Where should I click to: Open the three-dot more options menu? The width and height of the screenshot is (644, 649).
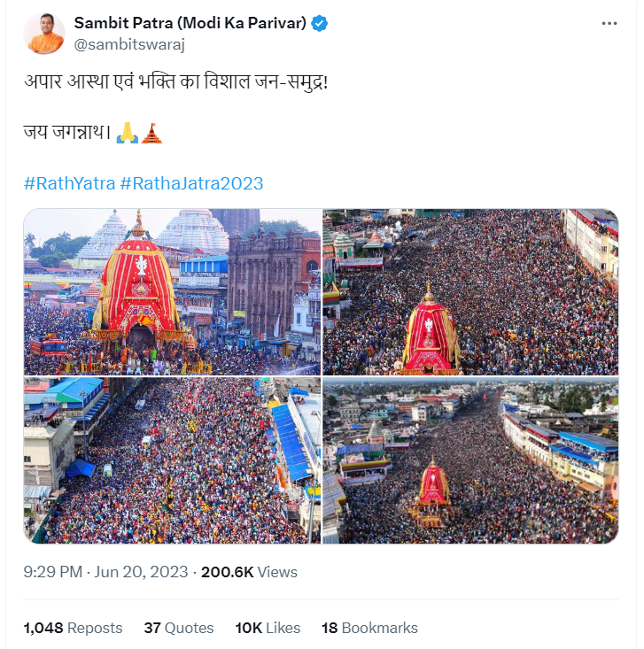pos(609,24)
